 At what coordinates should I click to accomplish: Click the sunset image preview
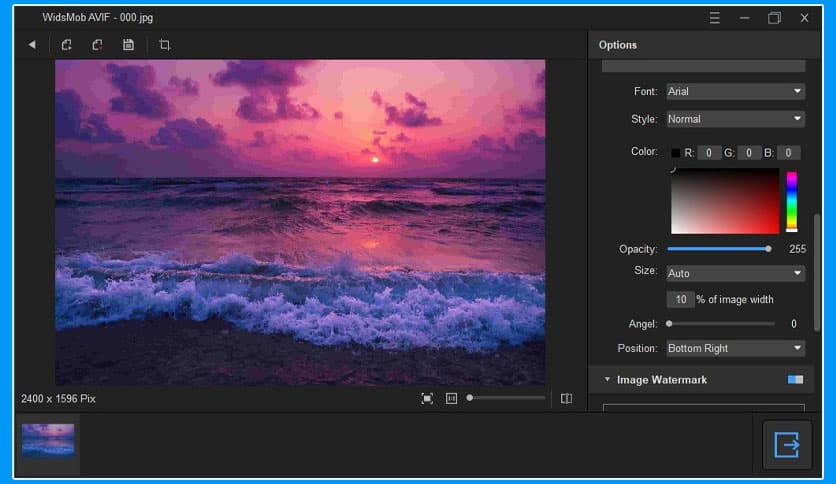[300, 222]
